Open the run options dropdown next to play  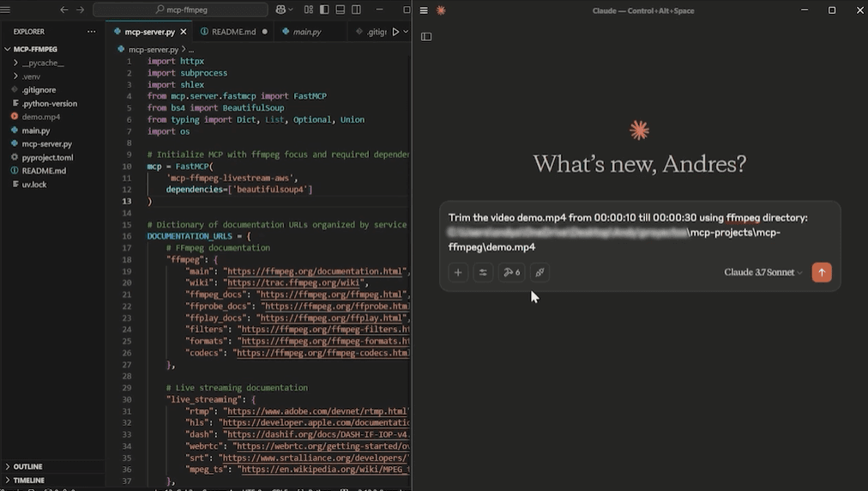[x=406, y=32]
